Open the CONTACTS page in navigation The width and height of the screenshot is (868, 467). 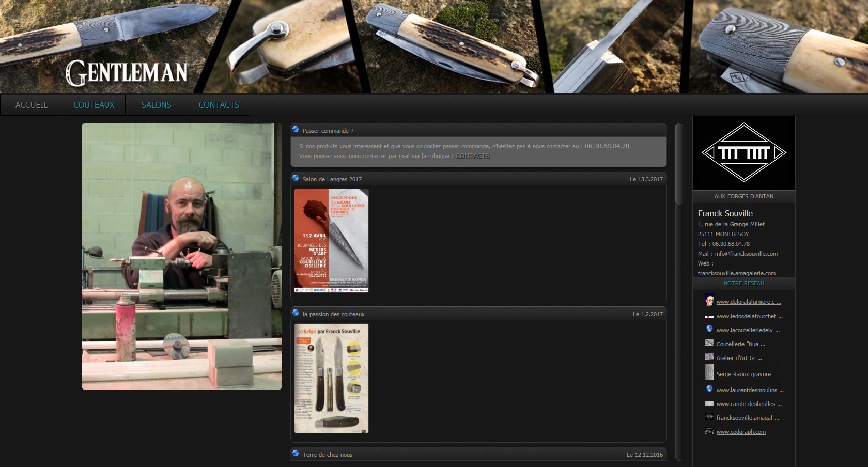coord(219,105)
